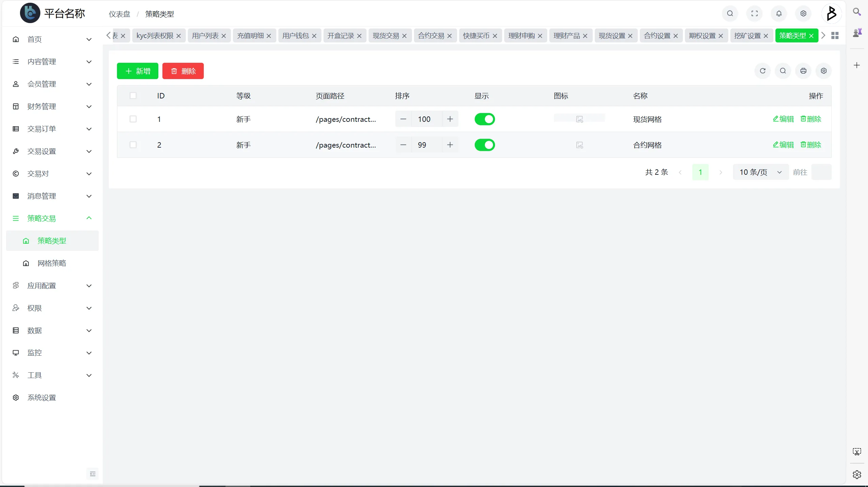Print the table data
This screenshot has width=868, height=487.
(803, 71)
